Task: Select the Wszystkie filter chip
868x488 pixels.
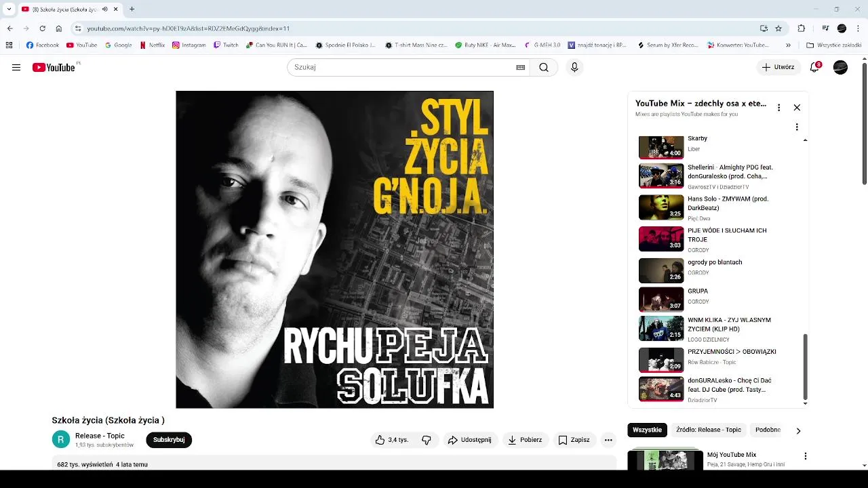Action: 647,430
